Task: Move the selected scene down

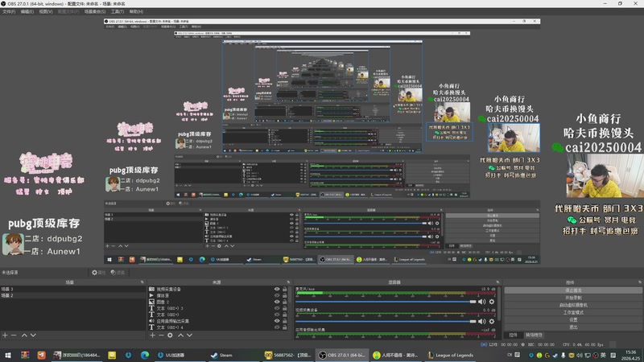Action: tap(33, 335)
